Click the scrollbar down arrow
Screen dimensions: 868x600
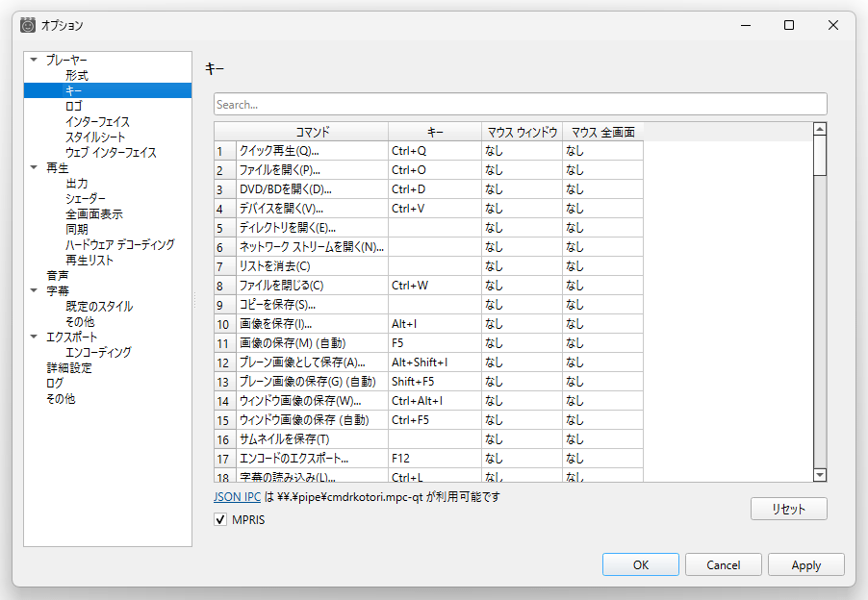coord(820,475)
